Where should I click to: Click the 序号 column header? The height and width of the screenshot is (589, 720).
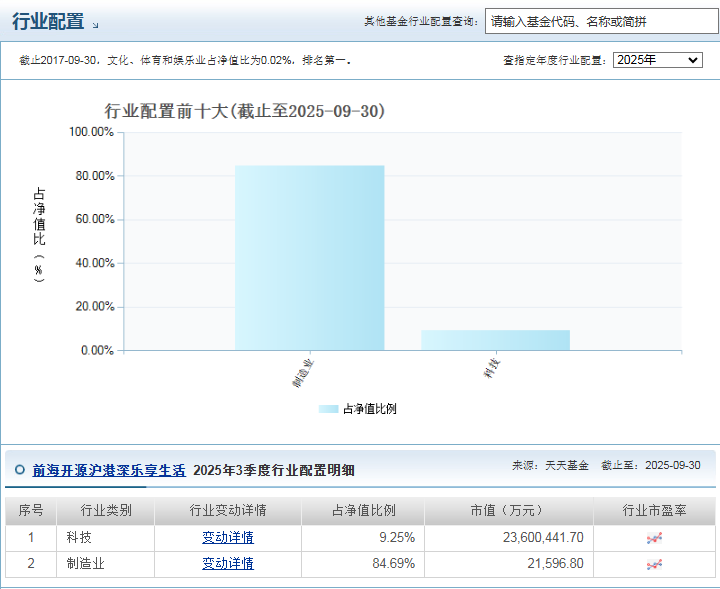tap(31, 510)
